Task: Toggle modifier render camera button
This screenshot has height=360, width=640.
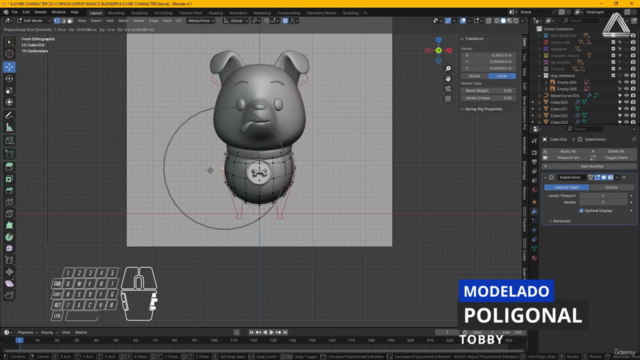Action: (611, 178)
